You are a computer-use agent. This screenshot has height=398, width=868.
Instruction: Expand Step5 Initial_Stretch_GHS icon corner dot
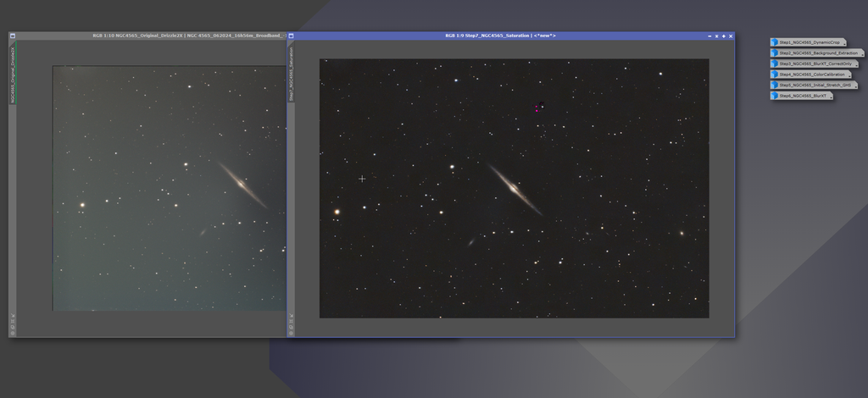(x=856, y=86)
